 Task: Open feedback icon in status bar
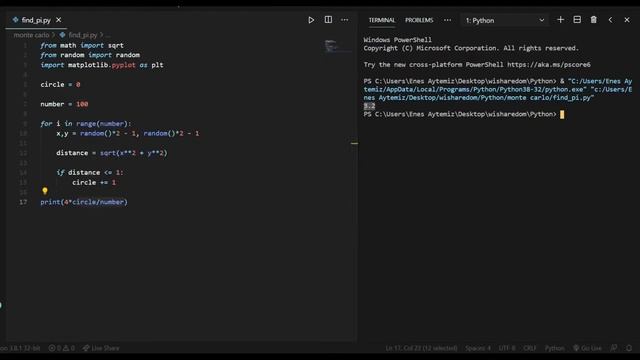613,348
